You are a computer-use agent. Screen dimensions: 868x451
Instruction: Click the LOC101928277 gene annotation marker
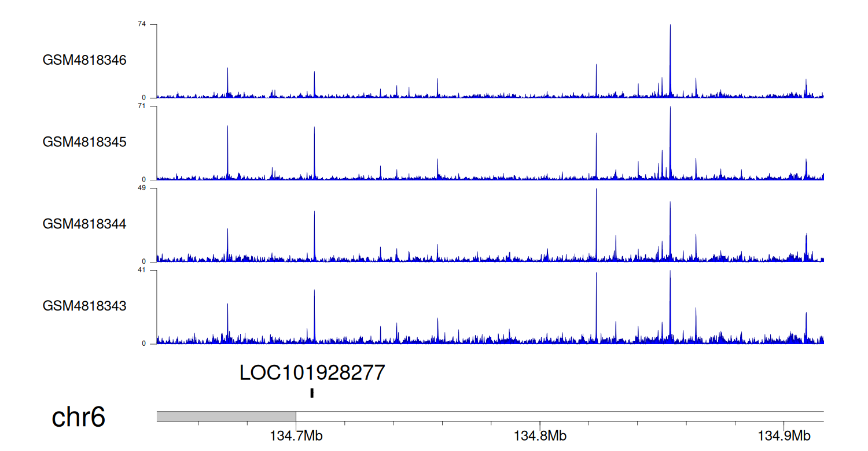coord(312,393)
